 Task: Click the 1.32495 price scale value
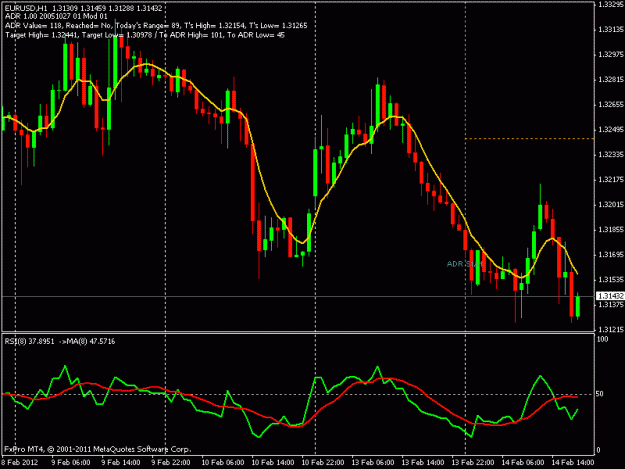coord(611,130)
